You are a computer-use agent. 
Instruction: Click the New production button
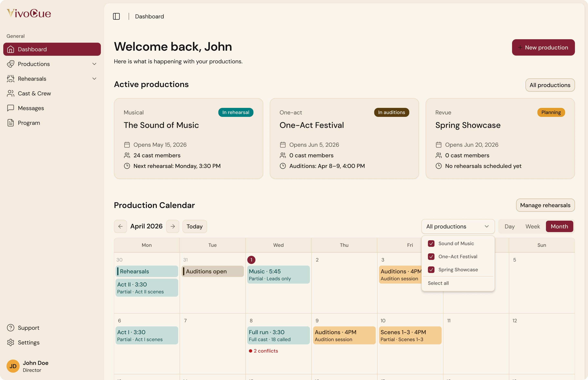[x=543, y=47]
